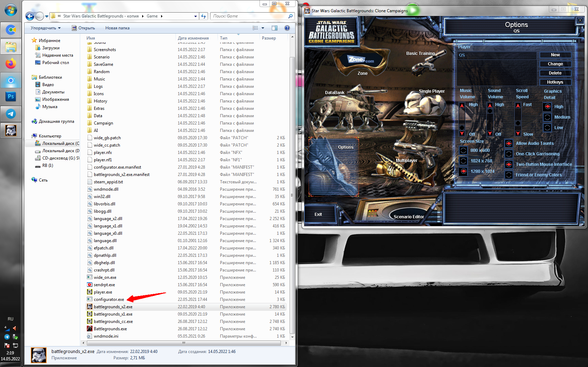
Task: Select Medium graphics detail
Action: pos(547,117)
